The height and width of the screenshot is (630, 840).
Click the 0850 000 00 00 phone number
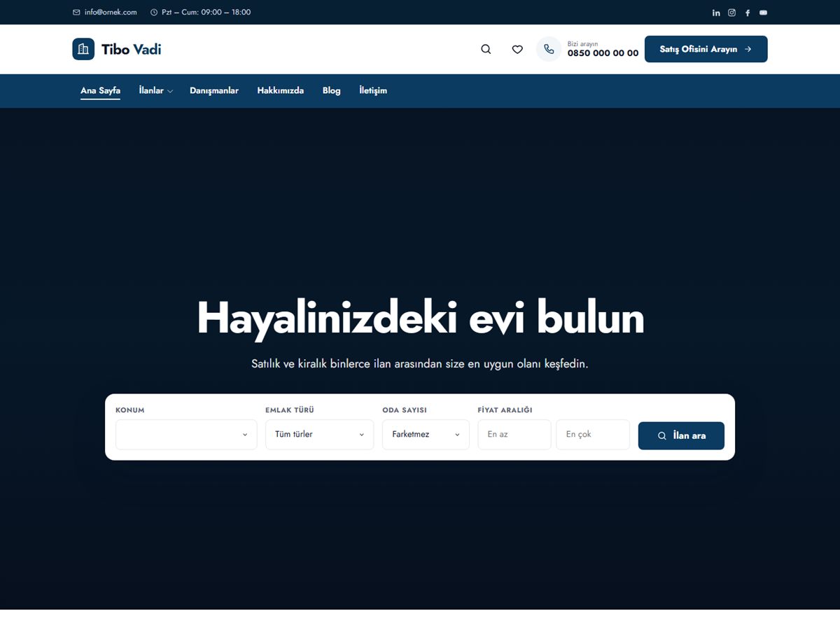point(603,53)
